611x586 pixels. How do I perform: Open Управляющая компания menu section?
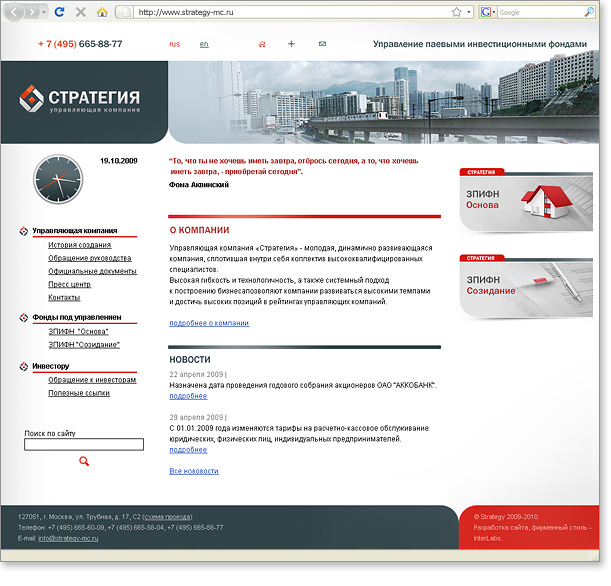(x=74, y=231)
